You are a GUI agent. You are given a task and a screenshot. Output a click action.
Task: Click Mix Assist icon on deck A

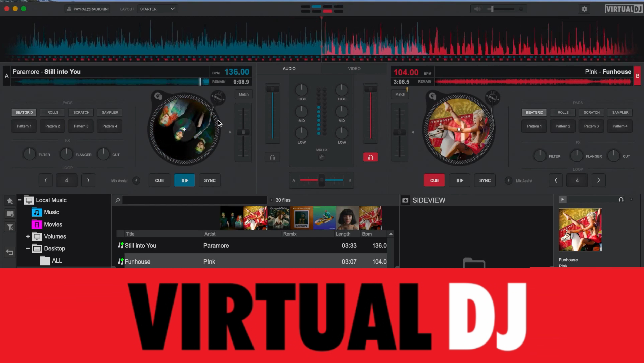coord(136,180)
